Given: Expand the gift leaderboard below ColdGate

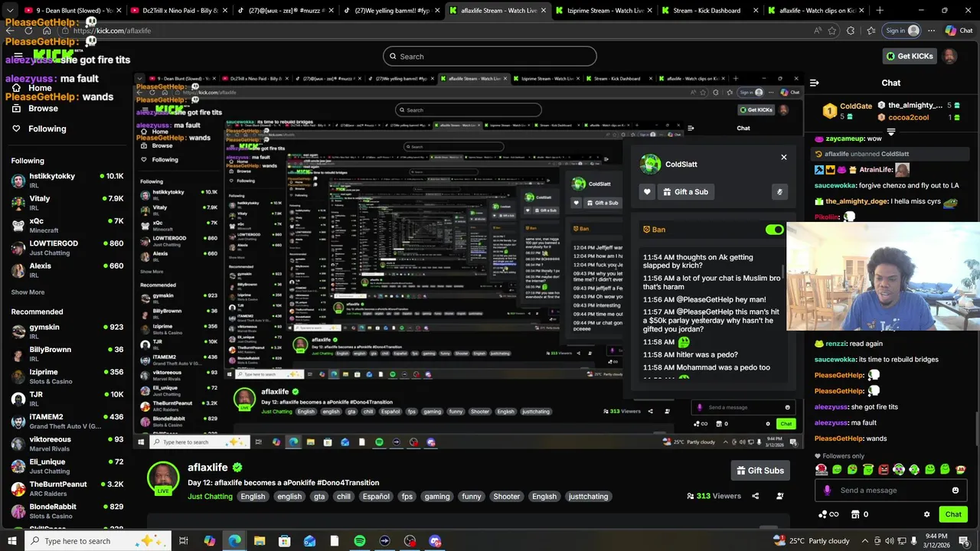Looking at the screenshot, I should coord(891,132).
